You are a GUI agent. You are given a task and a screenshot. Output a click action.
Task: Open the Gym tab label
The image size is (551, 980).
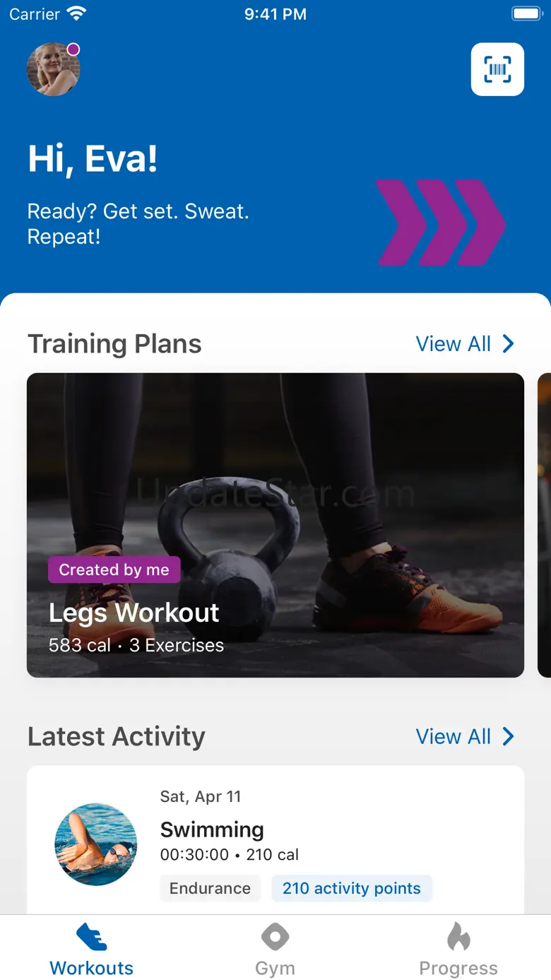(x=275, y=968)
